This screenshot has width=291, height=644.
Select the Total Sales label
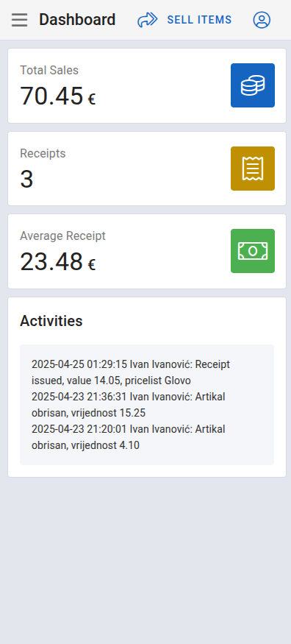pyautogui.click(x=49, y=70)
